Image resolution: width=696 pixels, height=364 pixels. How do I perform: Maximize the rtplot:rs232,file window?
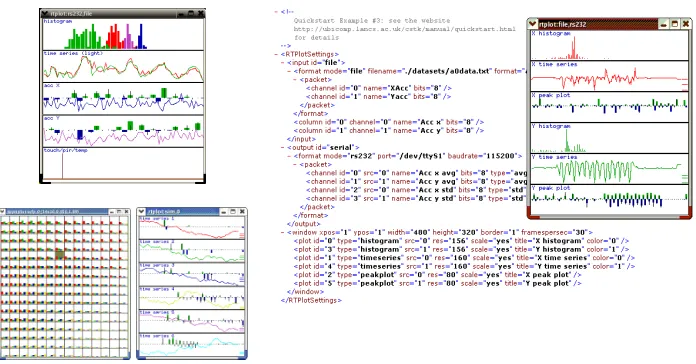pyautogui.click(x=191, y=14)
